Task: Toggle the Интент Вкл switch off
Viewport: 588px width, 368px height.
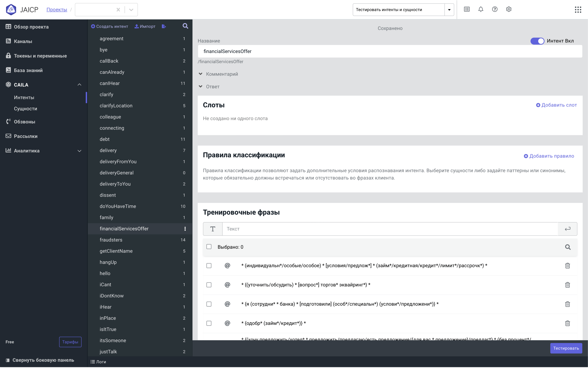Action: pyautogui.click(x=537, y=41)
